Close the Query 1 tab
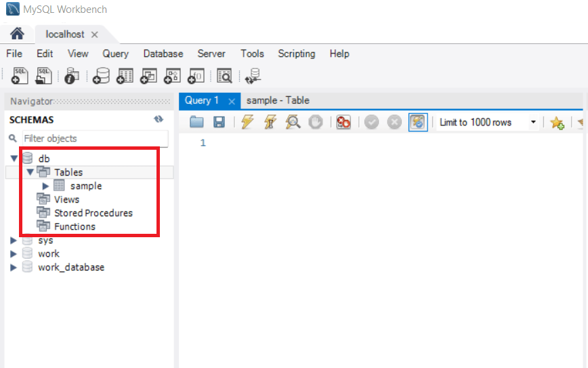The image size is (588, 368). tap(232, 101)
